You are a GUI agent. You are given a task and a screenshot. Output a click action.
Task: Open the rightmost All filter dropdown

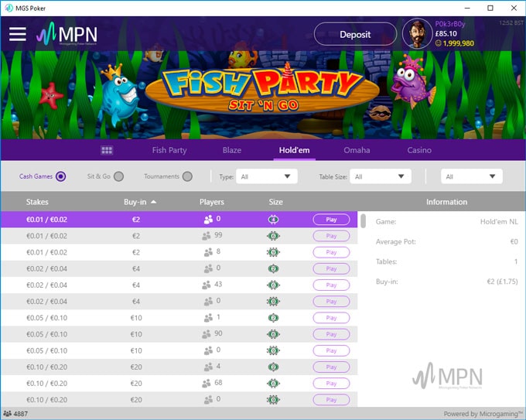472,176
